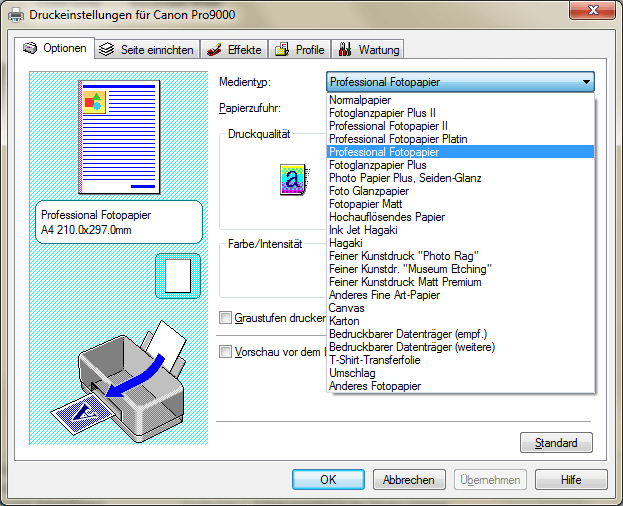Click the print quality 'a' icon
Screen dimensions: 623x506
click(x=294, y=180)
